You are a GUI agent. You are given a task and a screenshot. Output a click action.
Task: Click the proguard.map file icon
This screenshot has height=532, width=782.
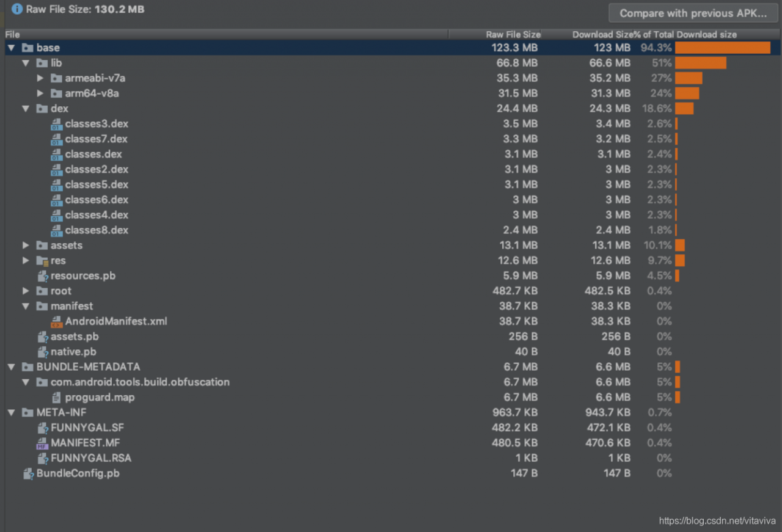(56, 398)
